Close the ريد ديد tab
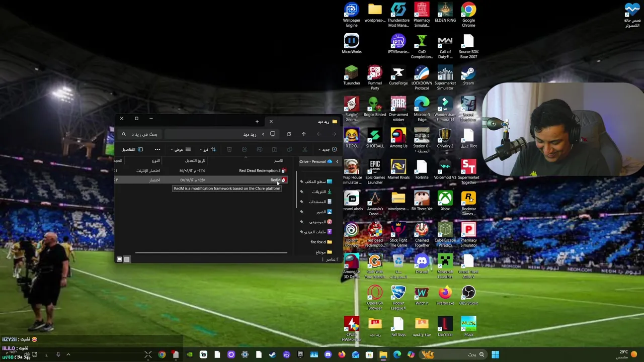Image resolution: width=644 pixels, height=362 pixels. [x=271, y=122]
